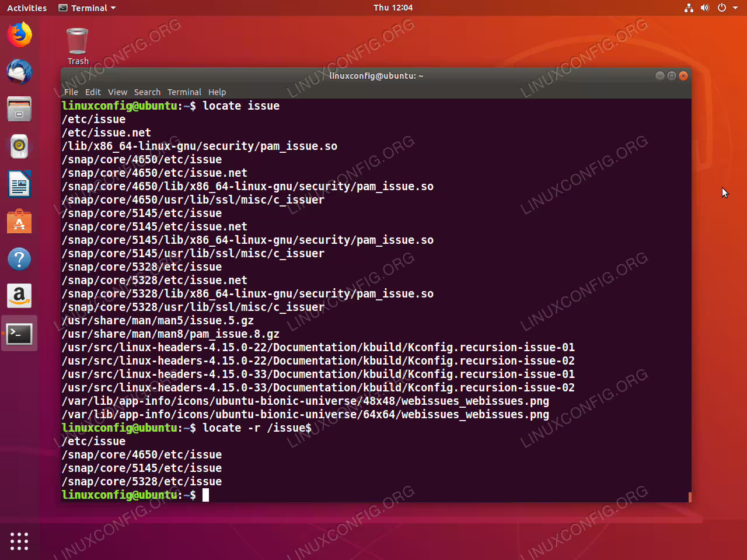
Task: Open the Help question mark icon
Action: tap(19, 259)
